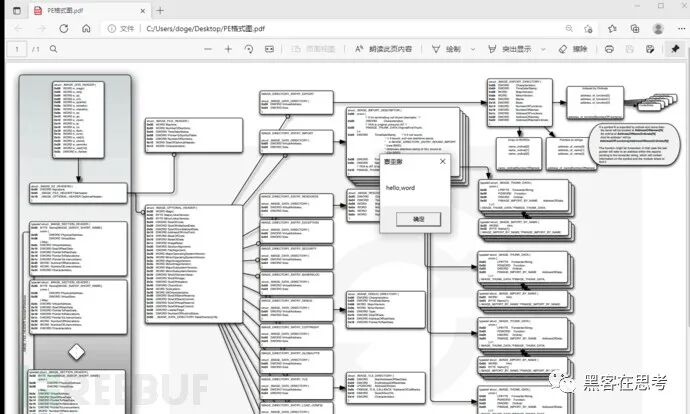Start read aloud of this page
The image size is (690, 414).
383,49
